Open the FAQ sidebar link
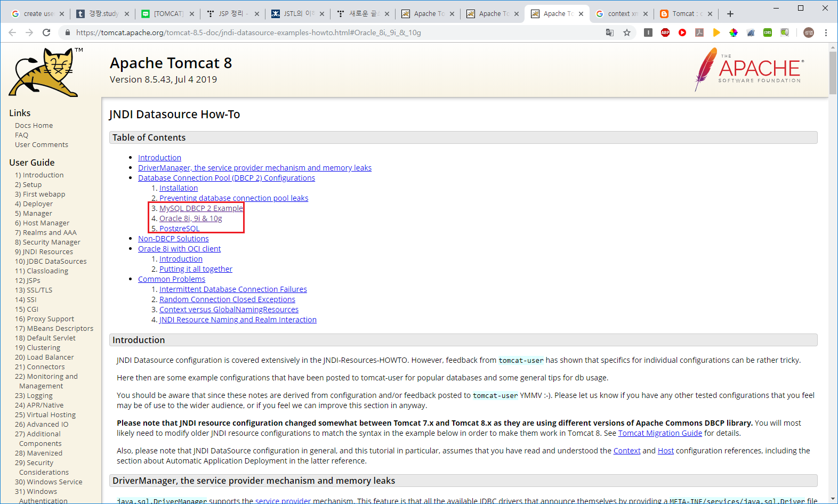 pyautogui.click(x=22, y=135)
